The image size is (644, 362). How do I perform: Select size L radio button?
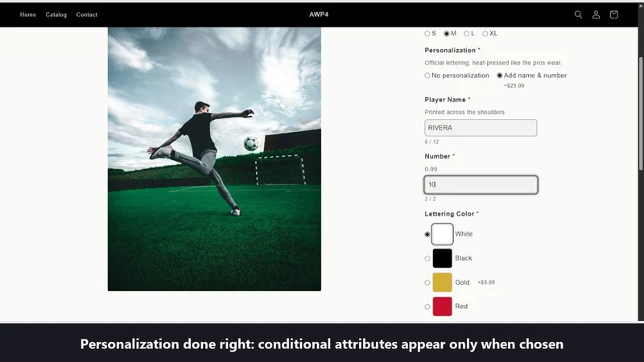[467, 34]
